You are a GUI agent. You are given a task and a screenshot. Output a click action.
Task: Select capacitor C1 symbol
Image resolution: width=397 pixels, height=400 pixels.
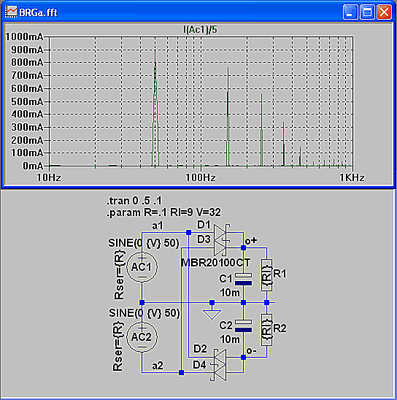pyautogui.click(x=243, y=279)
